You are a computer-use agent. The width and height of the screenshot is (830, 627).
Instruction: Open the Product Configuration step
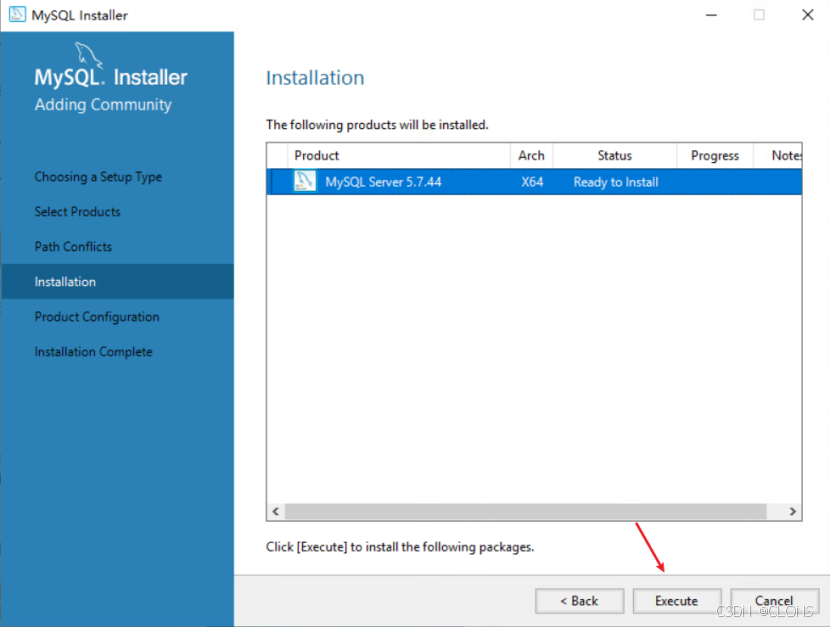tap(97, 316)
